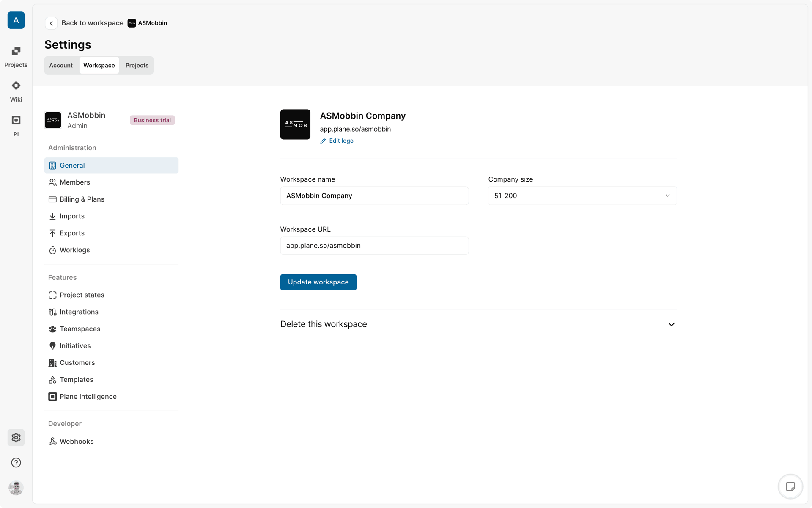
Task: Click the Workspace URL field
Action: [x=374, y=246]
